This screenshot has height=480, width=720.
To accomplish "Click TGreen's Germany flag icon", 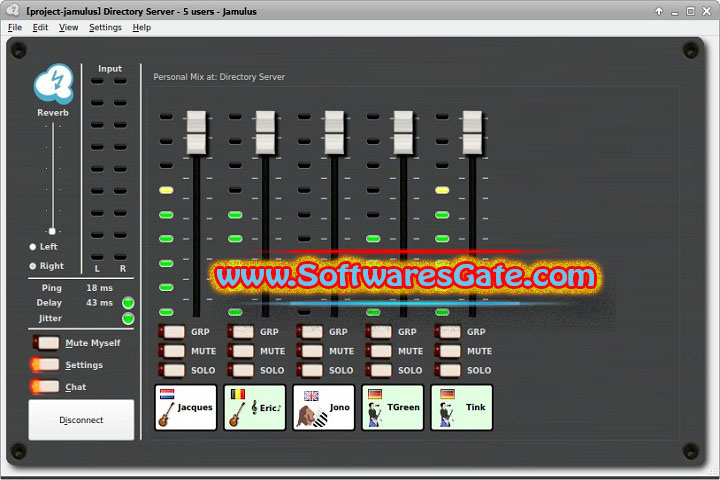I will point(375,394).
